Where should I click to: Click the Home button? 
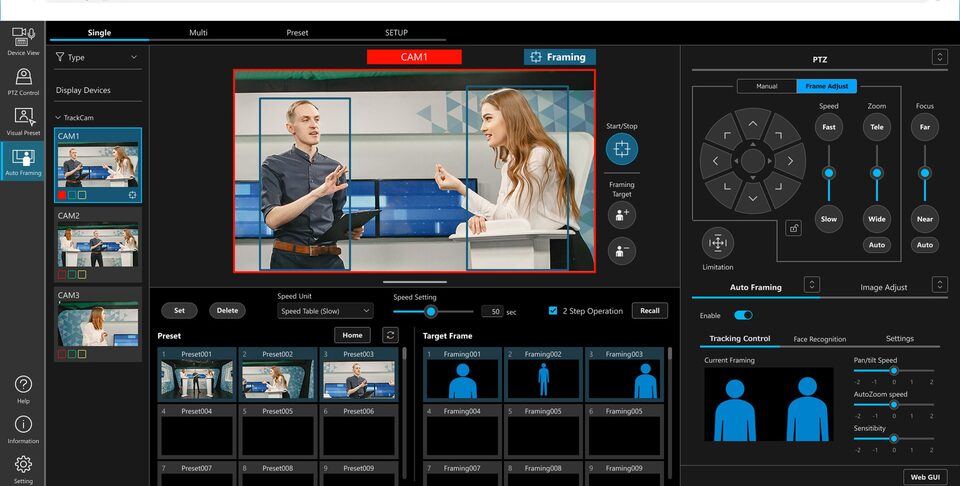pos(352,335)
